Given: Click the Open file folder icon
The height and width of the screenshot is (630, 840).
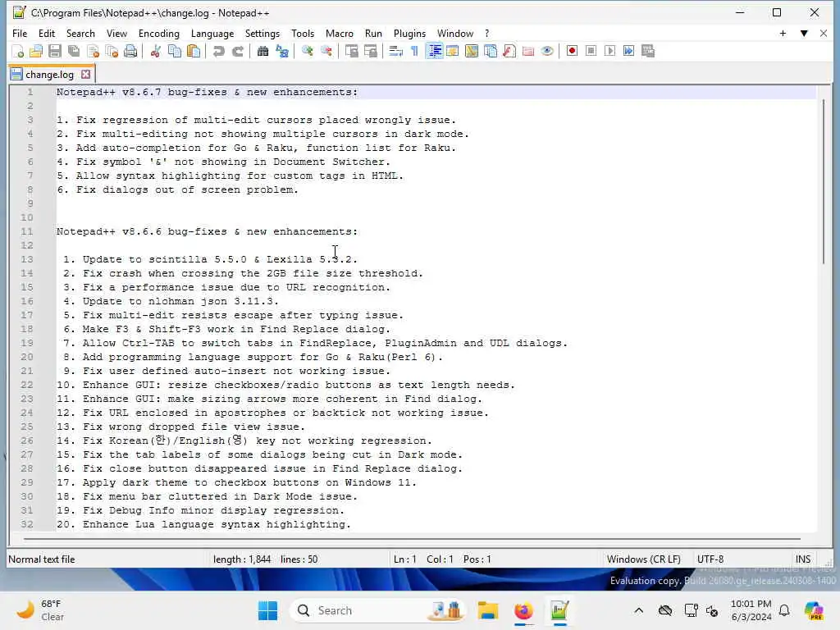Looking at the screenshot, I should click(x=36, y=52).
